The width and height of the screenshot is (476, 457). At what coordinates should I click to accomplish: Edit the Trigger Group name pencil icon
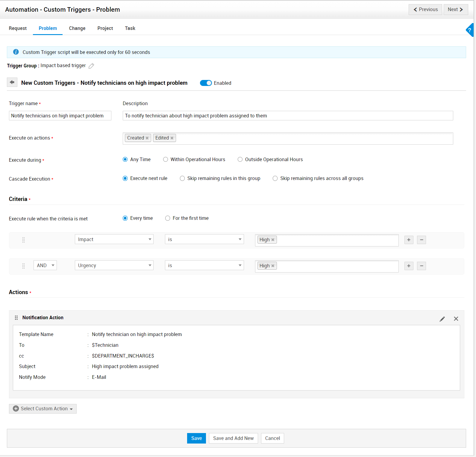[91, 66]
